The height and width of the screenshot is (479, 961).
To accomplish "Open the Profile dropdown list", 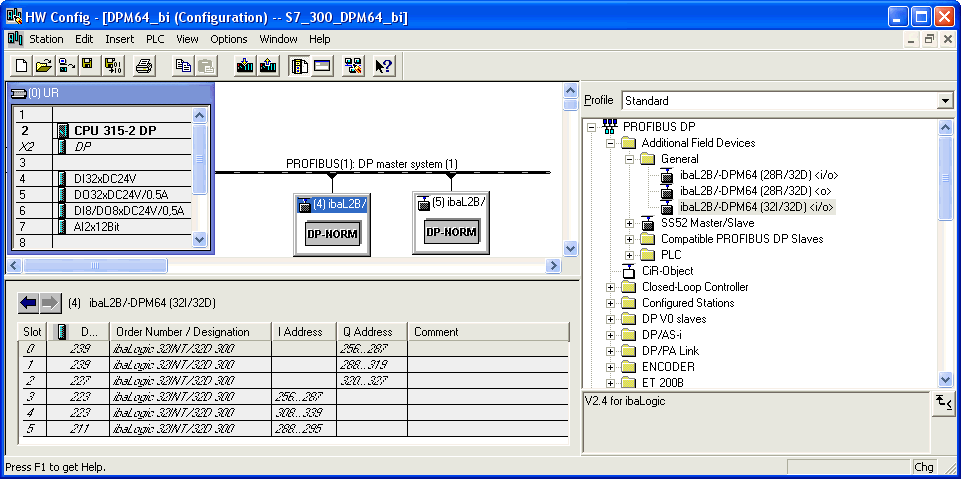I will 944,101.
